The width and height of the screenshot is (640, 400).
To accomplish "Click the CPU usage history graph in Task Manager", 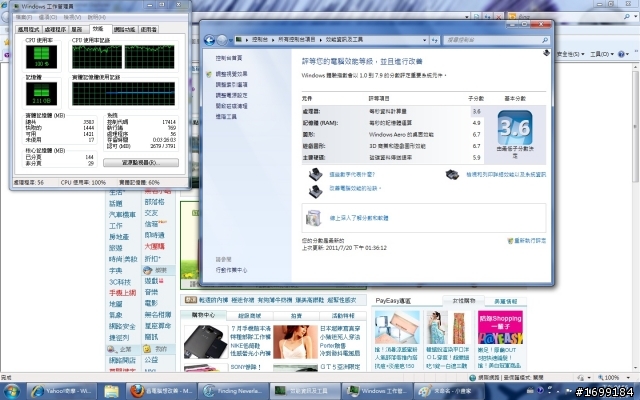I will (123, 57).
